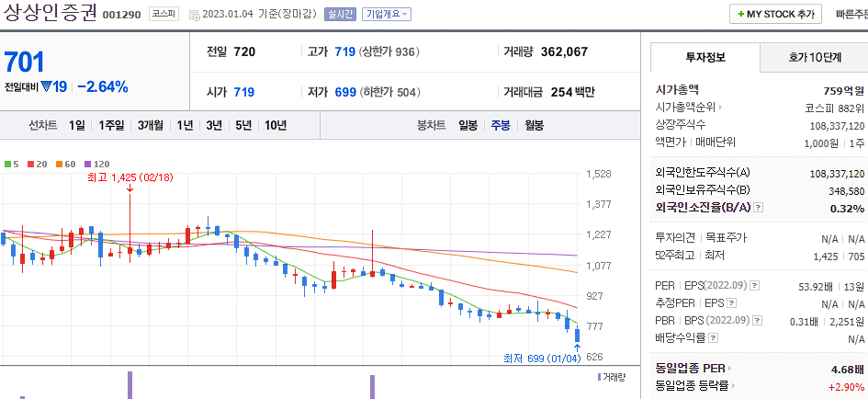Select the 월봉 monthly candle chart
868x399 pixels.
(x=534, y=125)
